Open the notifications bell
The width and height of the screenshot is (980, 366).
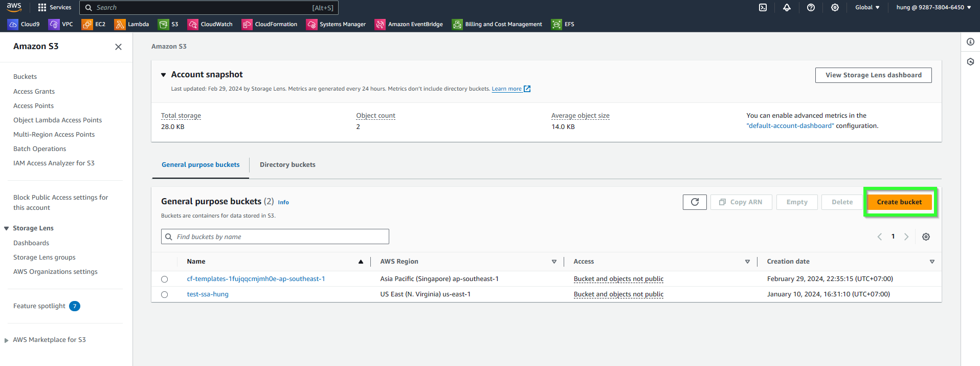(787, 8)
